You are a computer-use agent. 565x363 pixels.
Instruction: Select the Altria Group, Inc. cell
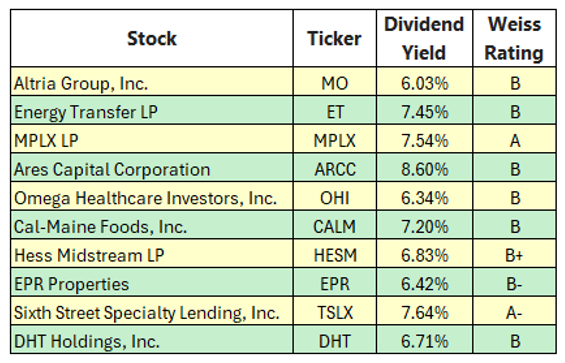pyautogui.click(x=152, y=81)
